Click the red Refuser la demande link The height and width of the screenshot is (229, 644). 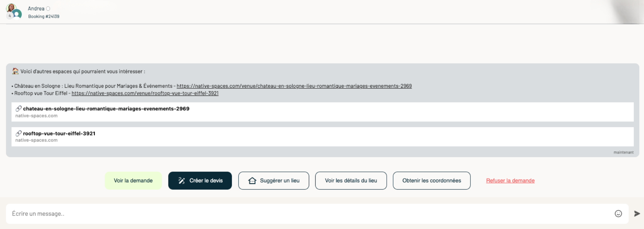coord(510,181)
